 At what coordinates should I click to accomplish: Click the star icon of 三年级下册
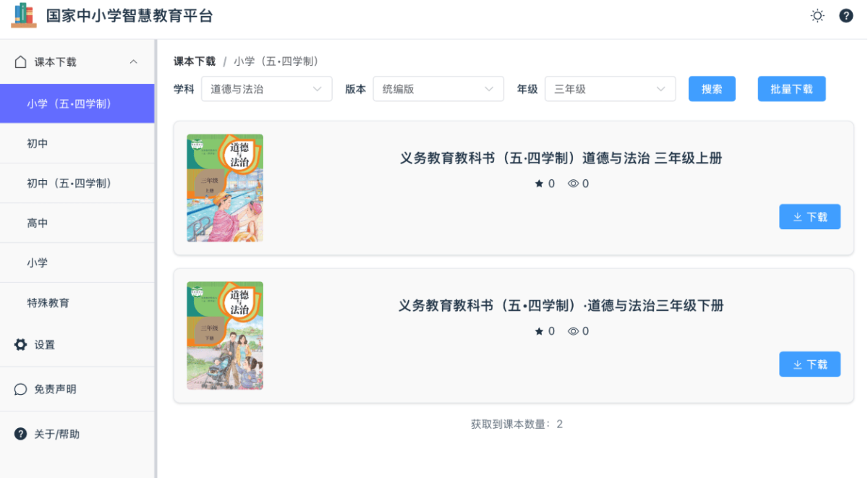click(x=539, y=331)
